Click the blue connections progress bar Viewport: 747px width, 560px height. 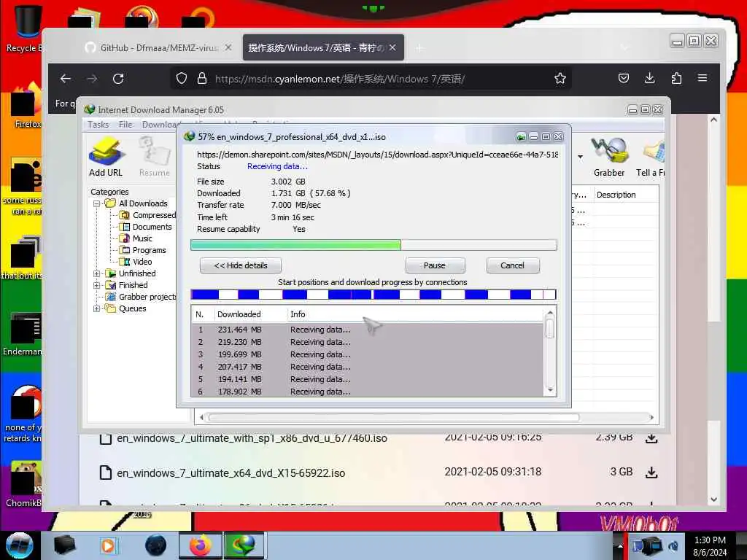373,295
